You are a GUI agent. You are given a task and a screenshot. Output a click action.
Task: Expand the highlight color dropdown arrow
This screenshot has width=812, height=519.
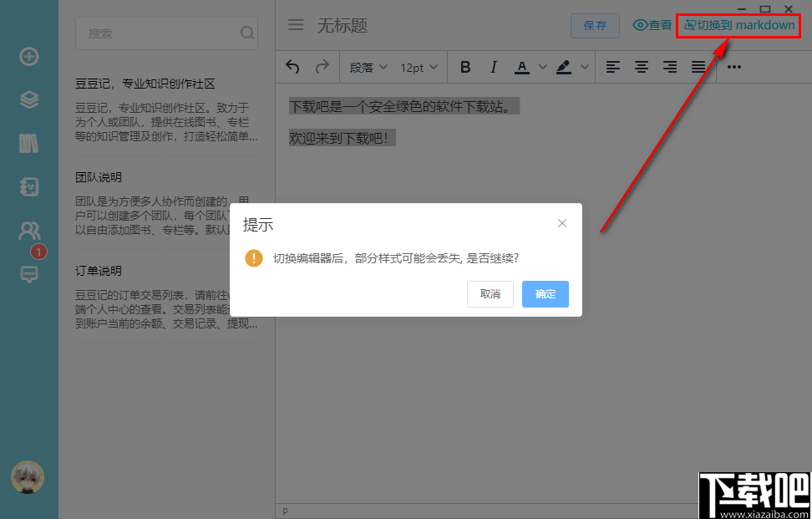coord(586,67)
